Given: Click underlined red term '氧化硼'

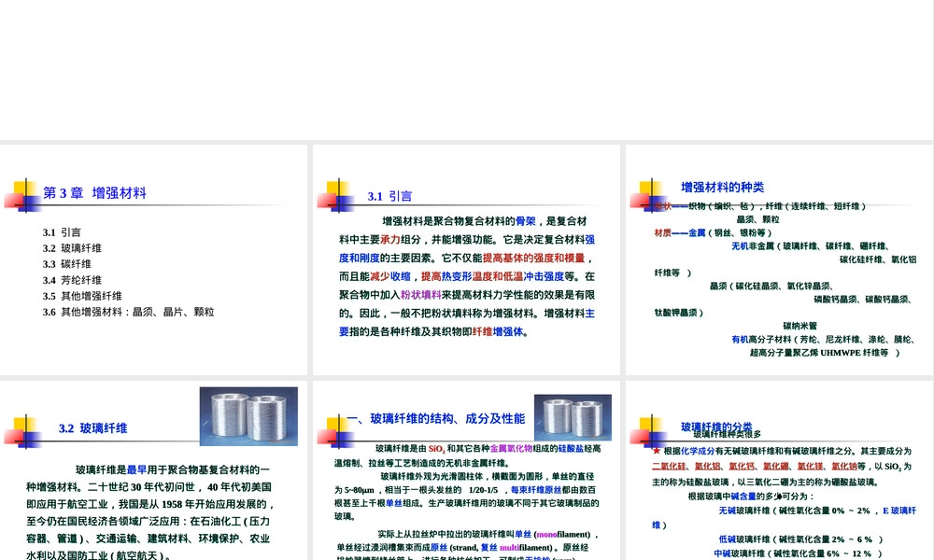Looking at the screenshot, I should (x=776, y=467).
